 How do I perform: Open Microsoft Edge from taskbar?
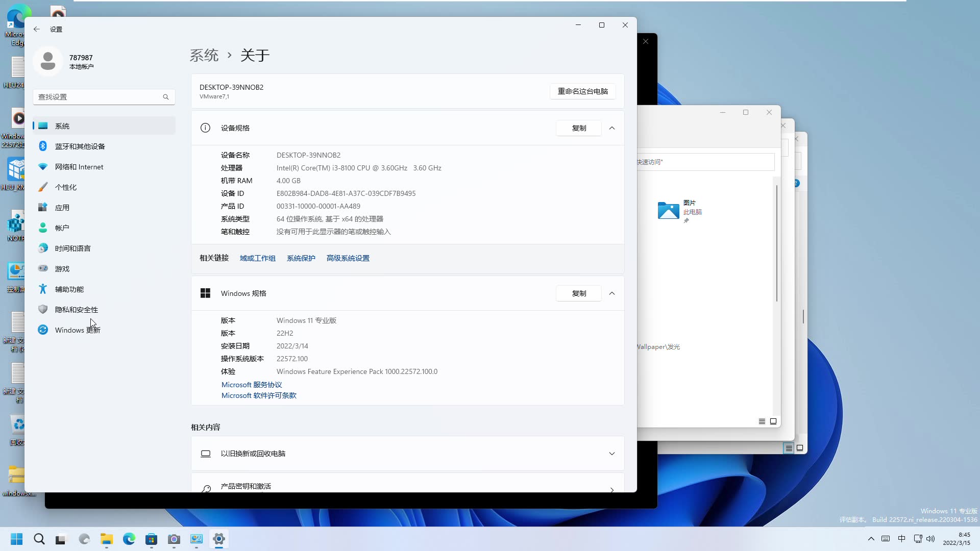129,539
